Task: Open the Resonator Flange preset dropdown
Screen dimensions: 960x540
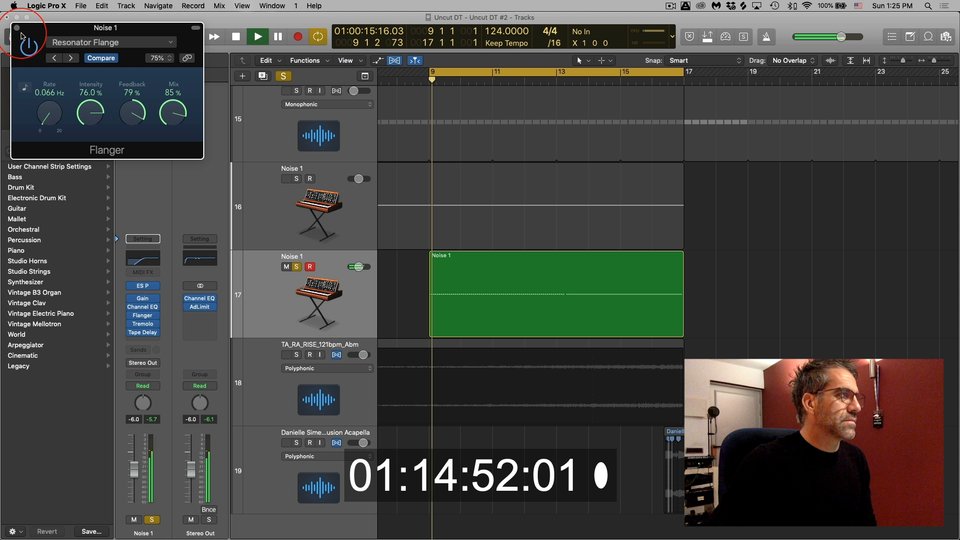Action: click(111, 42)
